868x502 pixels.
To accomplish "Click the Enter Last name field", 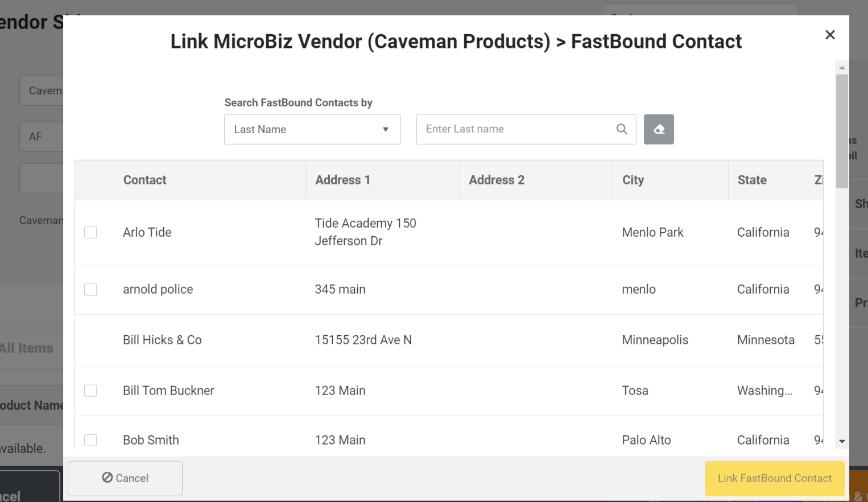I will click(x=526, y=129).
